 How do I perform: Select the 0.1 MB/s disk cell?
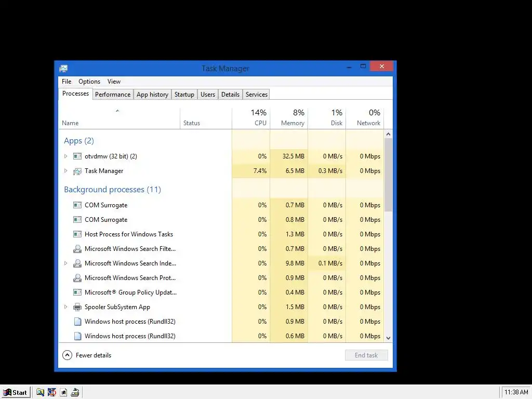coord(327,263)
